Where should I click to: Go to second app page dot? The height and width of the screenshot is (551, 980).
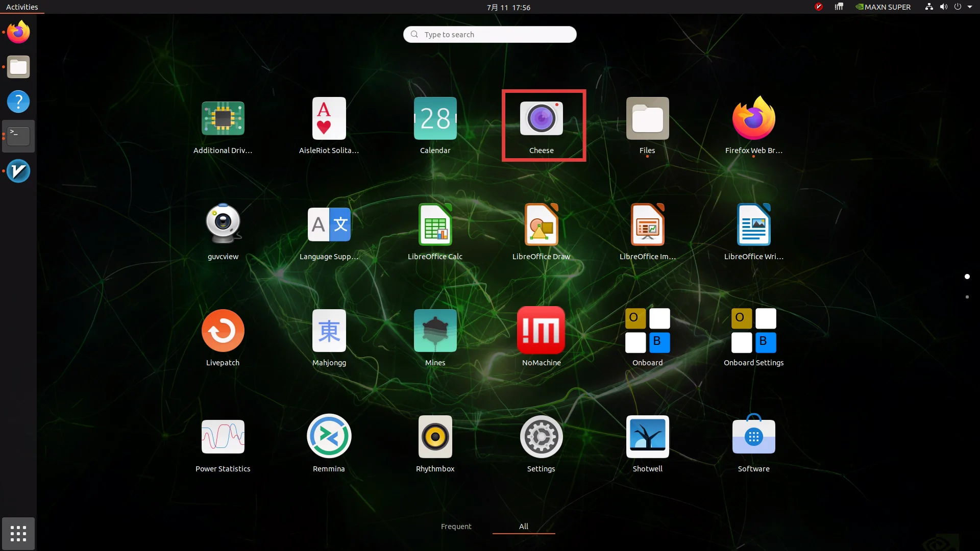coord(967,297)
